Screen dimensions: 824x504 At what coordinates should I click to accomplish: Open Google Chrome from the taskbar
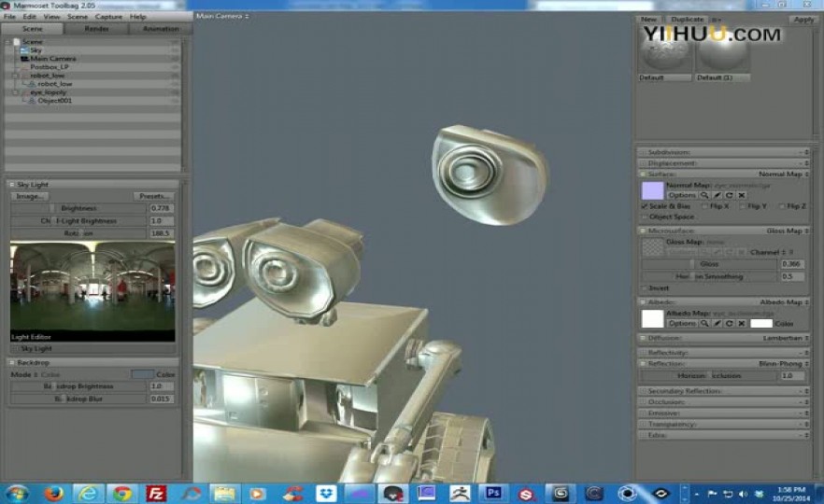(122, 494)
